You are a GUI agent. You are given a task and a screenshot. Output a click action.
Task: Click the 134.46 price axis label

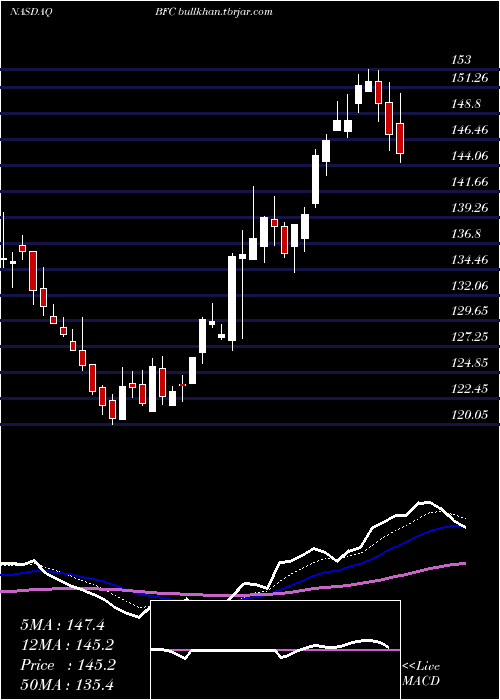click(470, 259)
